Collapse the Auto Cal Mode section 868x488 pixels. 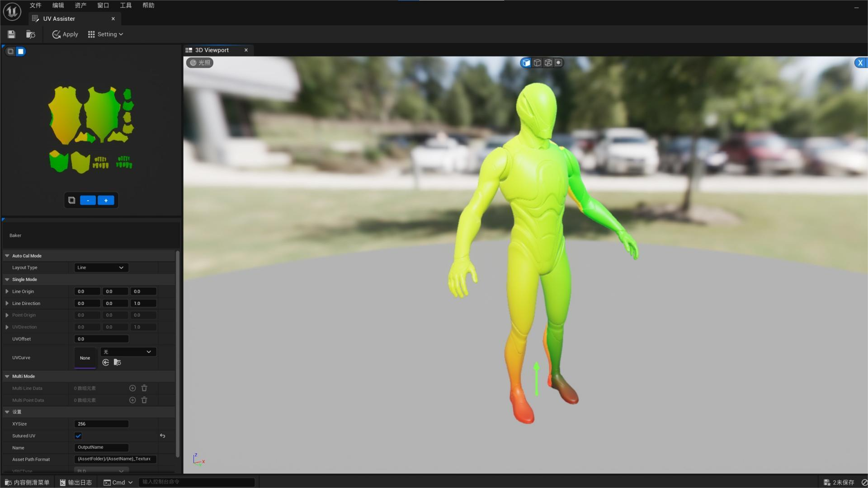(x=7, y=256)
